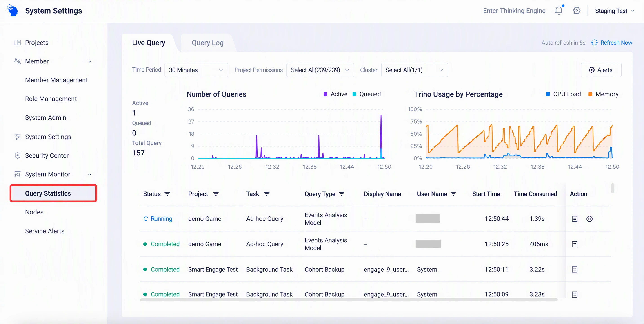Image resolution: width=644 pixels, height=324 pixels.
Task: View details of the Running query
Action: click(575, 219)
